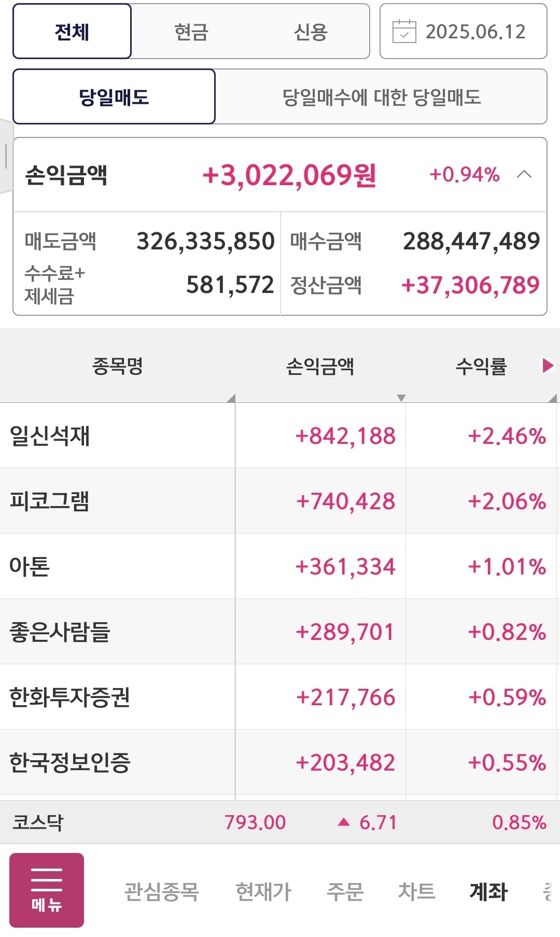Switch to 당일매수에 대한 당일매도 tab
Image resolution: width=560 pixels, height=937 pixels.
click(381, 97)
